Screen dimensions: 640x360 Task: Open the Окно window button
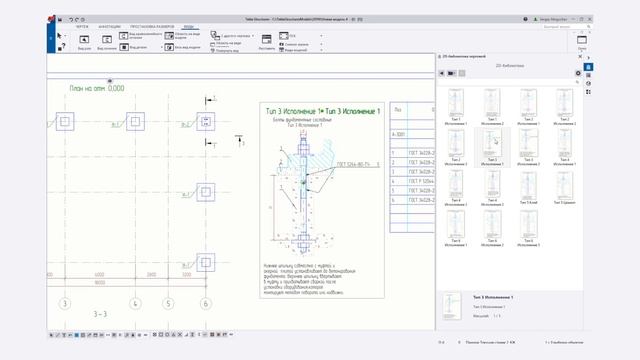coord(582,42)
